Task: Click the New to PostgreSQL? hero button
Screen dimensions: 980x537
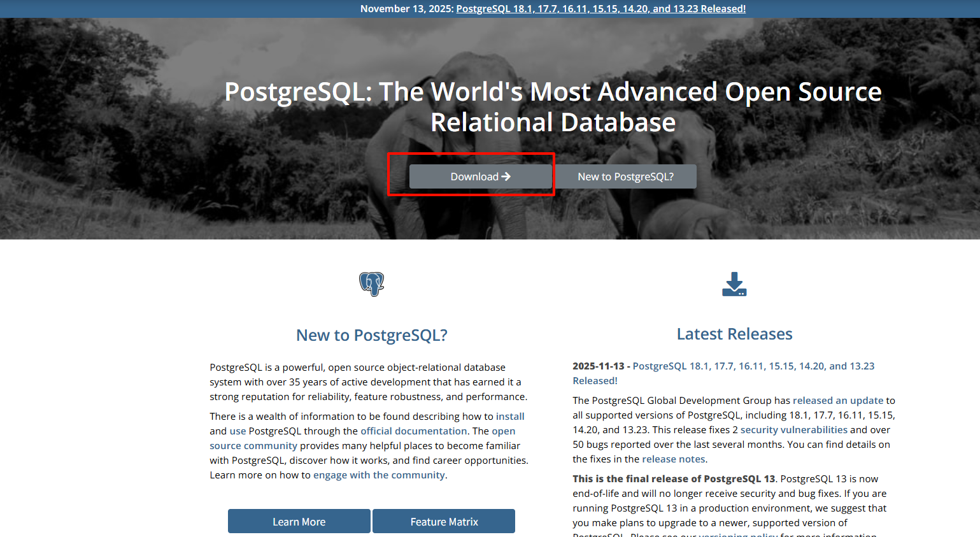Action: pos(625,176)
